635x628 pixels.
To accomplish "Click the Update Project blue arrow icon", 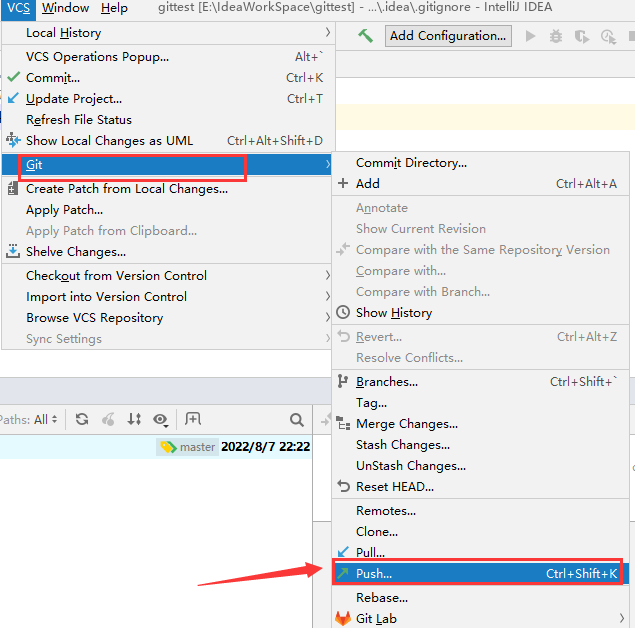I will tap(13, 98).
